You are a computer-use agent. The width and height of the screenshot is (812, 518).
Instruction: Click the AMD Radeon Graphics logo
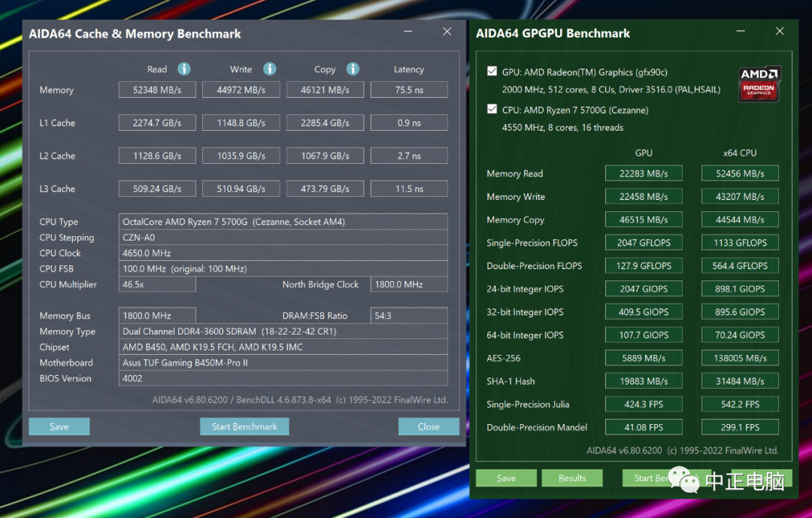coord(759,84)
